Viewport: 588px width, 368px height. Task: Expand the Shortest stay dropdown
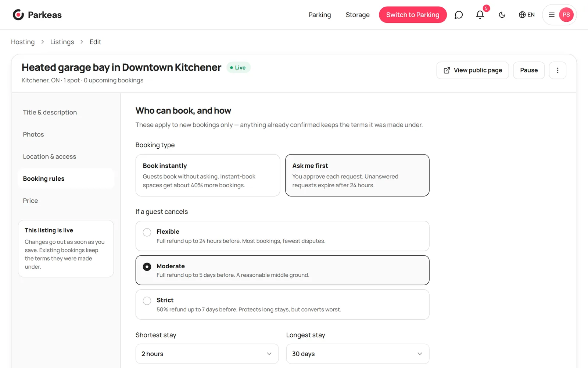pyautogui.click(x=207, y=354)
